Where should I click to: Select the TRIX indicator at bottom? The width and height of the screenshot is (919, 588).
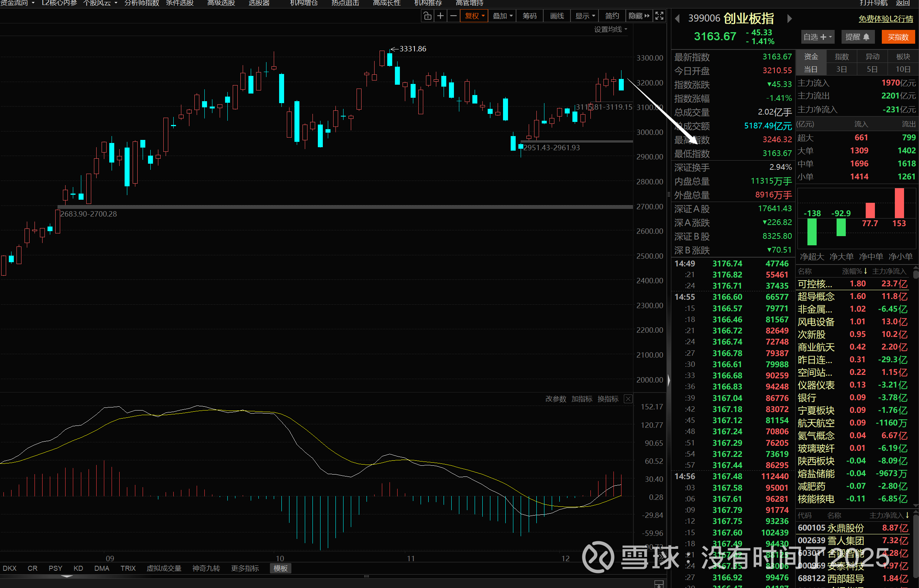128,568
